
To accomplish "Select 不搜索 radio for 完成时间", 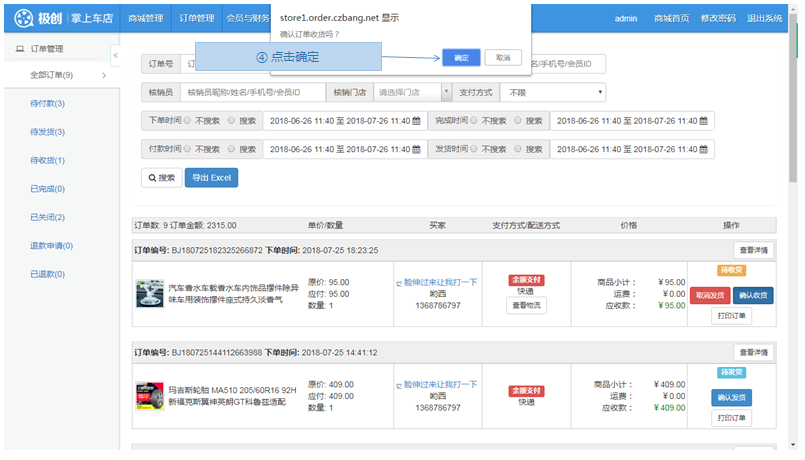I will [x=475, y=121].
